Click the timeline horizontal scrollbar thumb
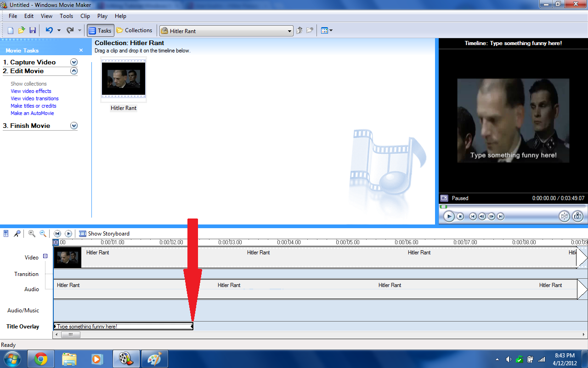 coord(70,335)
